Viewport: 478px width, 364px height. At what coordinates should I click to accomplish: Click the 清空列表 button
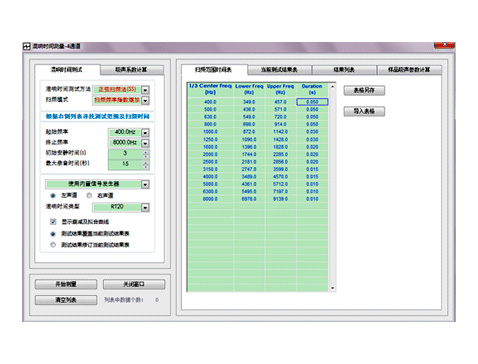[x=66, y=300]
